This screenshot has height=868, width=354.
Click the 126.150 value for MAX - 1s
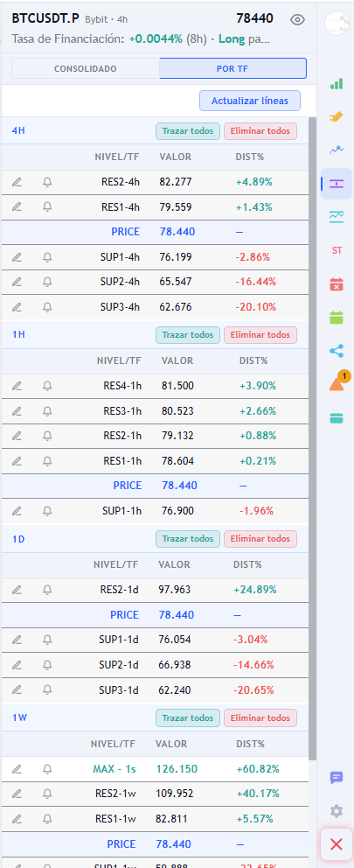[177, 769]
